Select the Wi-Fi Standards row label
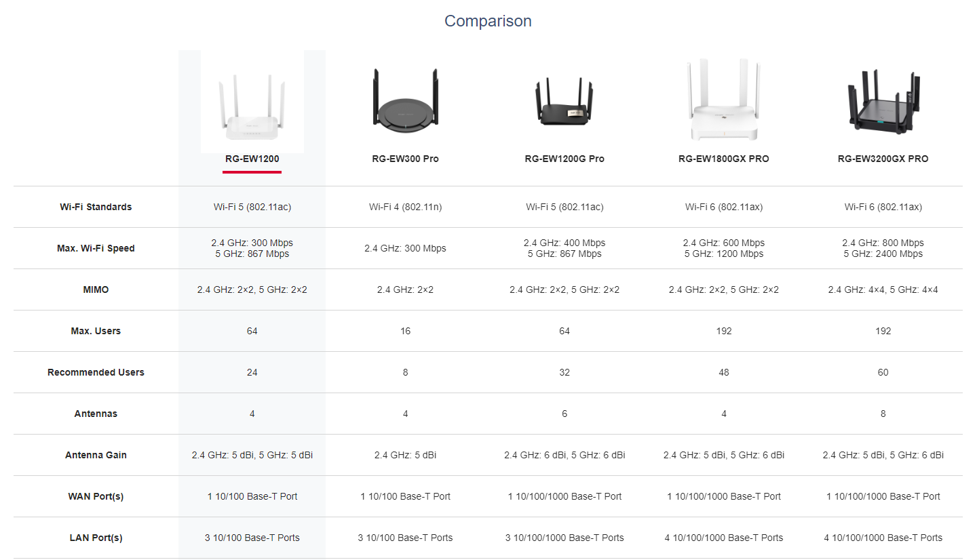The image size is (977, 560). click(96, 207)
